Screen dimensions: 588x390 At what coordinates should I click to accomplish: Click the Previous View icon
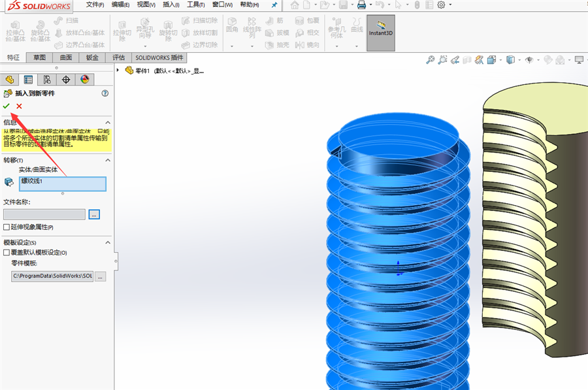[455, 59]
